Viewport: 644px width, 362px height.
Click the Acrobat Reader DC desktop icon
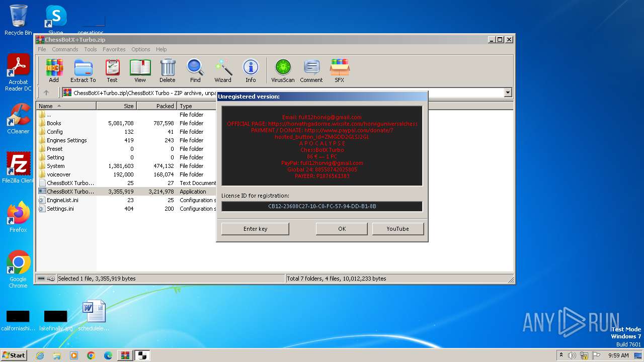18,73
